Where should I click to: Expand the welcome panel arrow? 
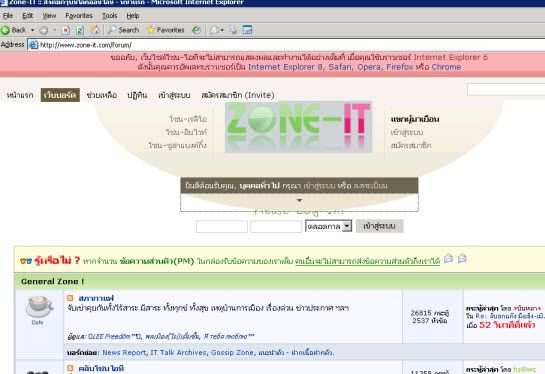tap(299, 200)
